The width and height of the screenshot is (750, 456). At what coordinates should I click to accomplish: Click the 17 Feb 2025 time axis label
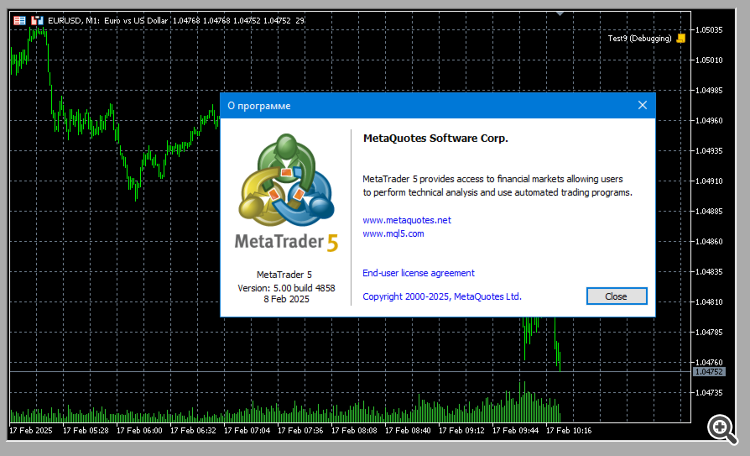(x=31, y=430)
